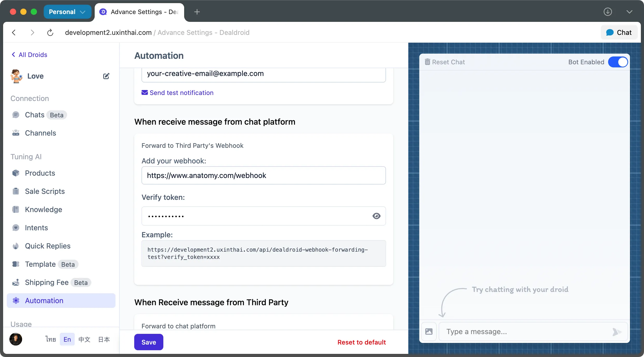
Task: Open the Chats section in sidebar
Action: [x=34, y=115]
